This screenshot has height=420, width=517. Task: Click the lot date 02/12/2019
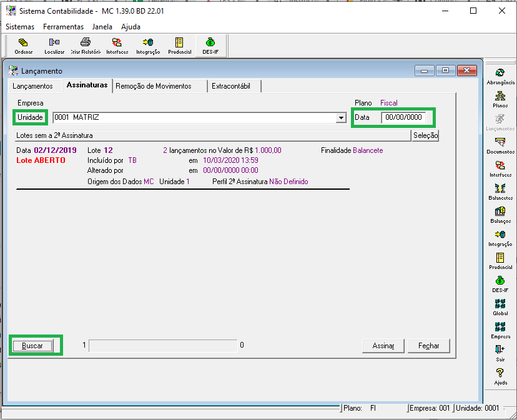(55, 150)
